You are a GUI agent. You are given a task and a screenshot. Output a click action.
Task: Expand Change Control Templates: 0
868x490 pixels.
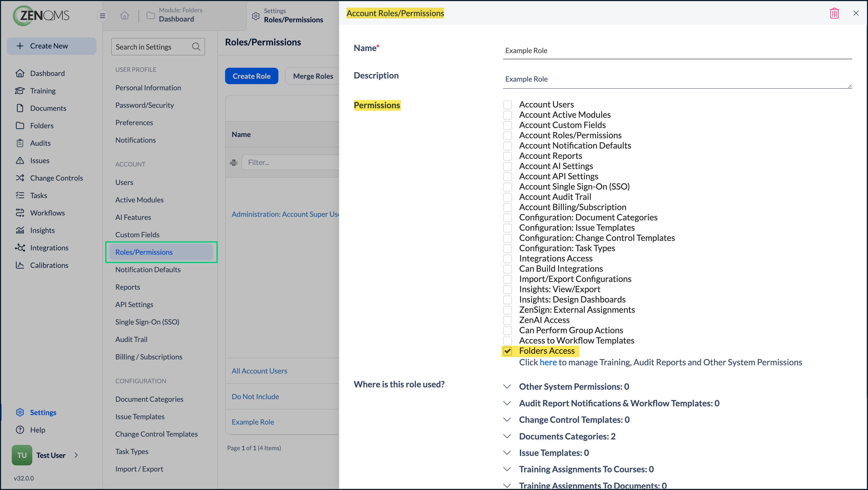pyautogui.click(x=507, y=419)
